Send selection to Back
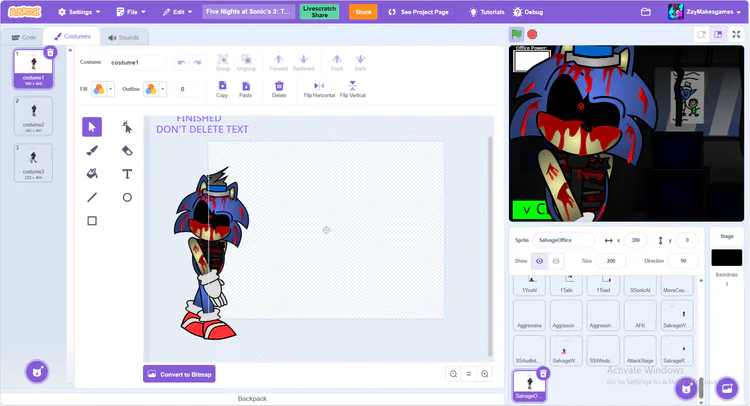 tap(360, 62)
